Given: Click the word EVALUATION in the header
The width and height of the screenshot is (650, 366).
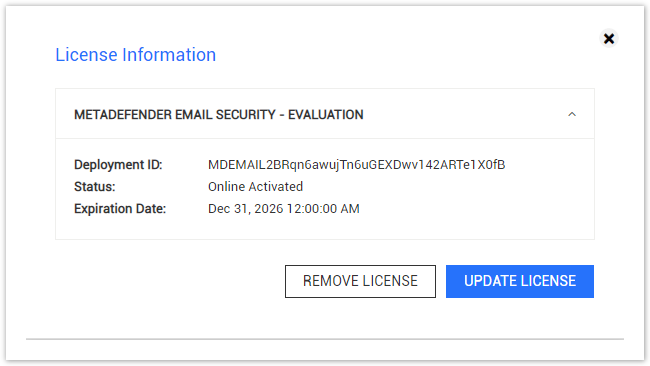Looking at the screenshot, I should pyautogui.click(x=326, y=114).
